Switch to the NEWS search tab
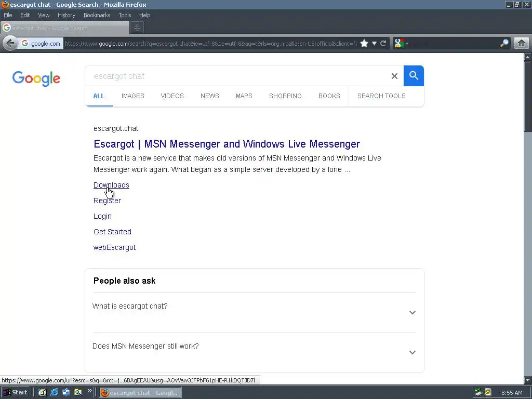 pos(210,96)
